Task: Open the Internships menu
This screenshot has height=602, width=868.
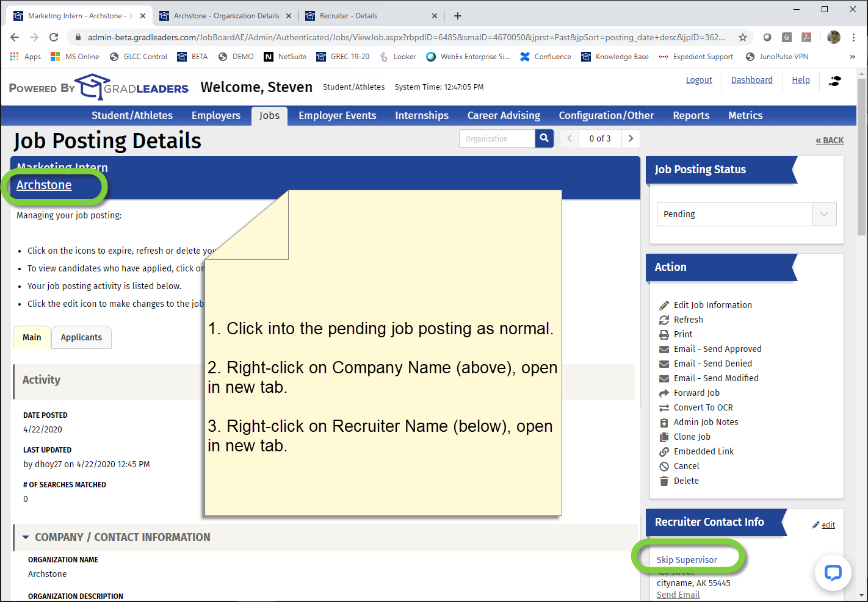Action: pyautogui.click(x=422, y=115)
